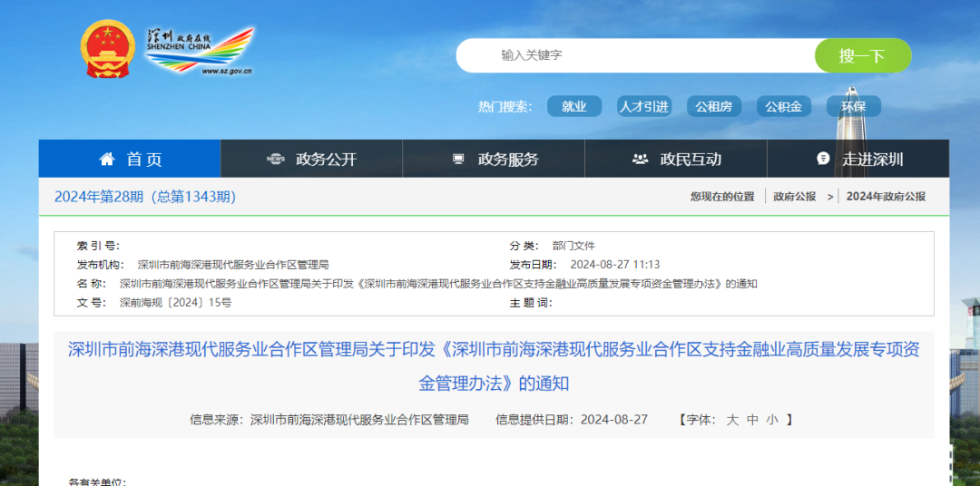The height and width of the screenshot is (486, 980).
Task: Click the 信息来源 source text
Action: 329,420
